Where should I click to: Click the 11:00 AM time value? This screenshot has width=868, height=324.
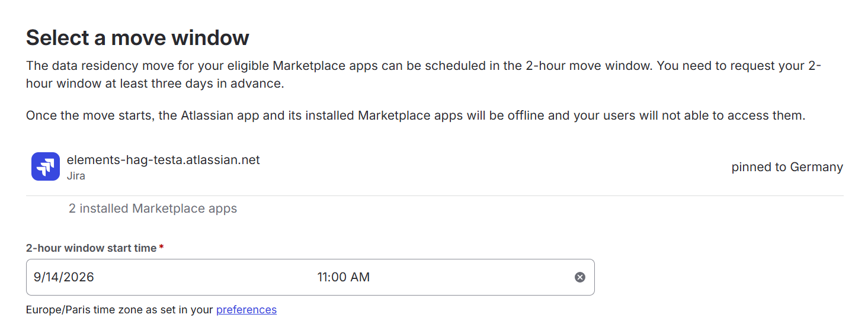[344, 277]
